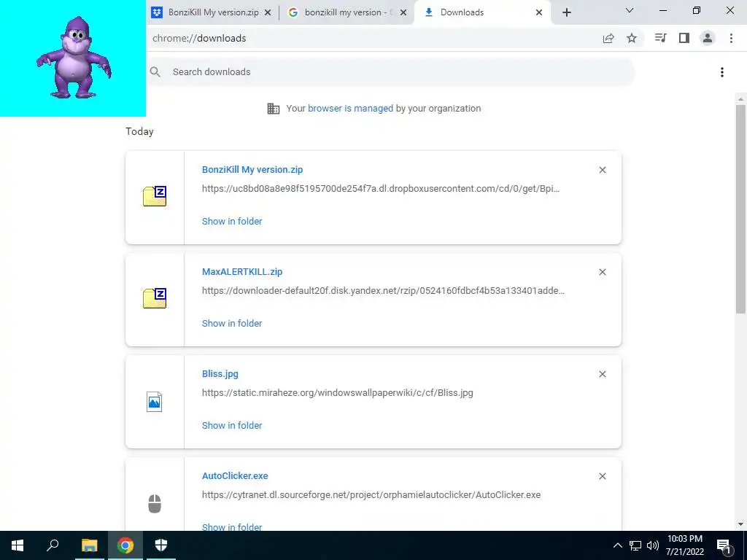Open Chrome's three-dot main menu

click(x=731, y=38)
